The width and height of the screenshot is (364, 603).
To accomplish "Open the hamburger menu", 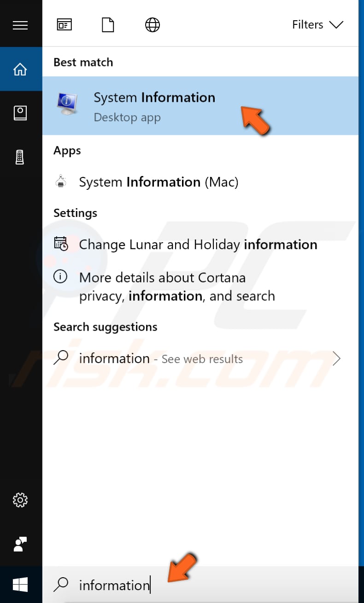I will coord(20,24).
